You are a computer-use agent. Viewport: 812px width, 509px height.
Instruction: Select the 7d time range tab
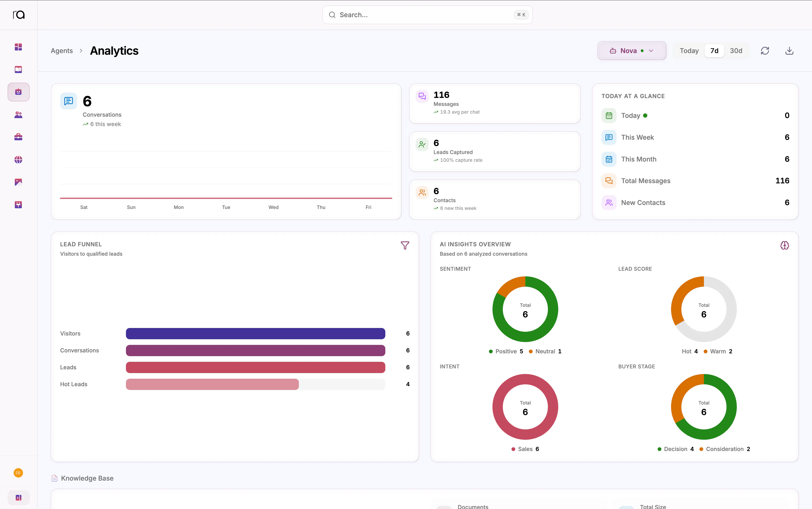[714, 51]
